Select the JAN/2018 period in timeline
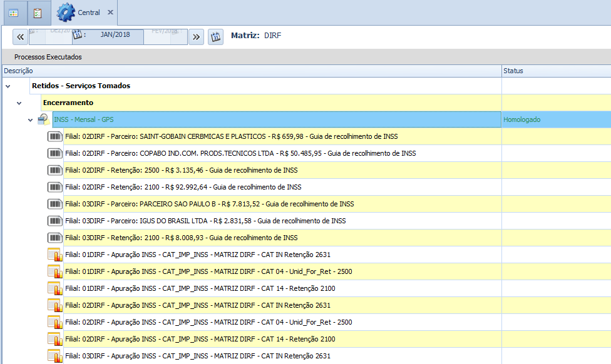 115,35
